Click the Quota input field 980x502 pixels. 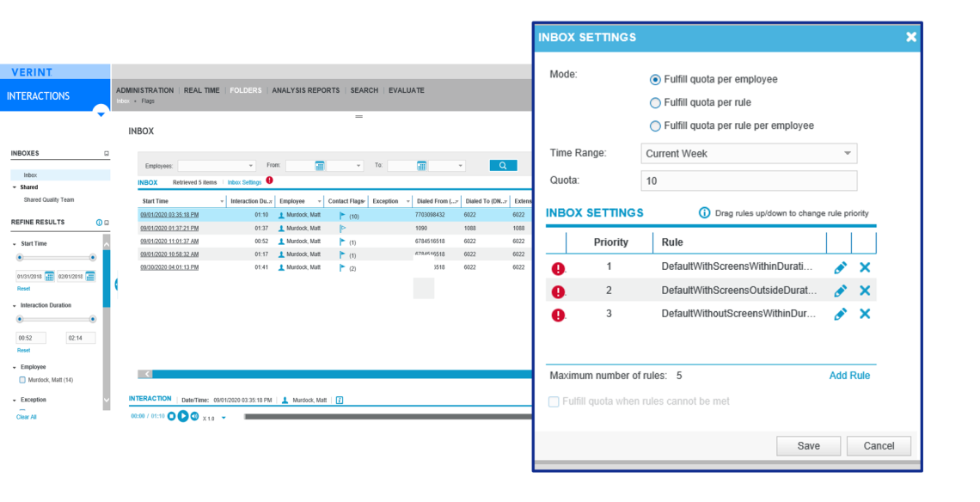point(749,181)
